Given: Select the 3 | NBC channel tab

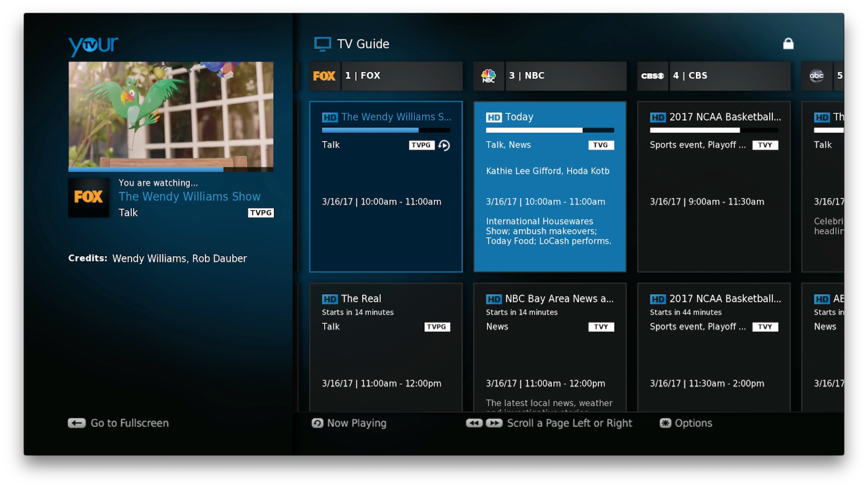Looking at the screenshot, I should tap(549, 75).
